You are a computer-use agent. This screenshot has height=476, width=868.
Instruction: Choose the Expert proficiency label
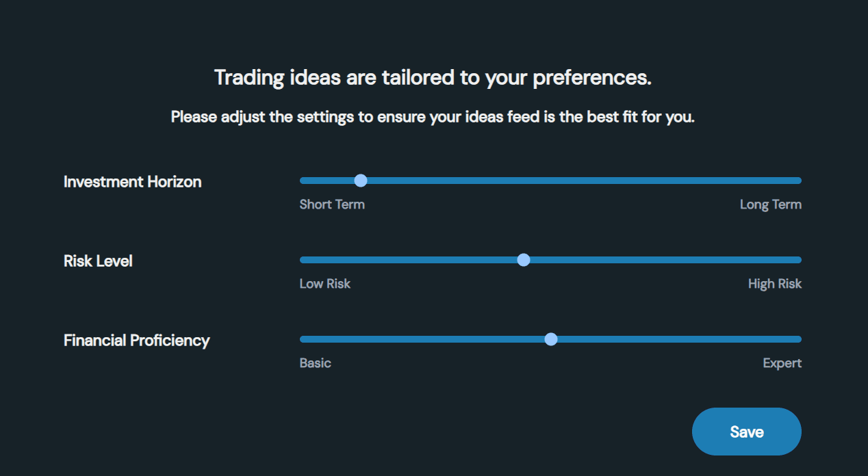(x=782, y=363)
